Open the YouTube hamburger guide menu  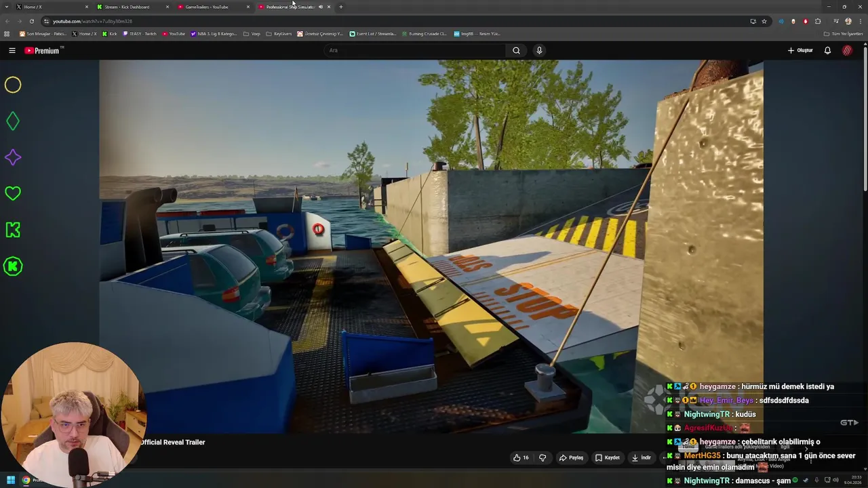(x=12, y=50)
